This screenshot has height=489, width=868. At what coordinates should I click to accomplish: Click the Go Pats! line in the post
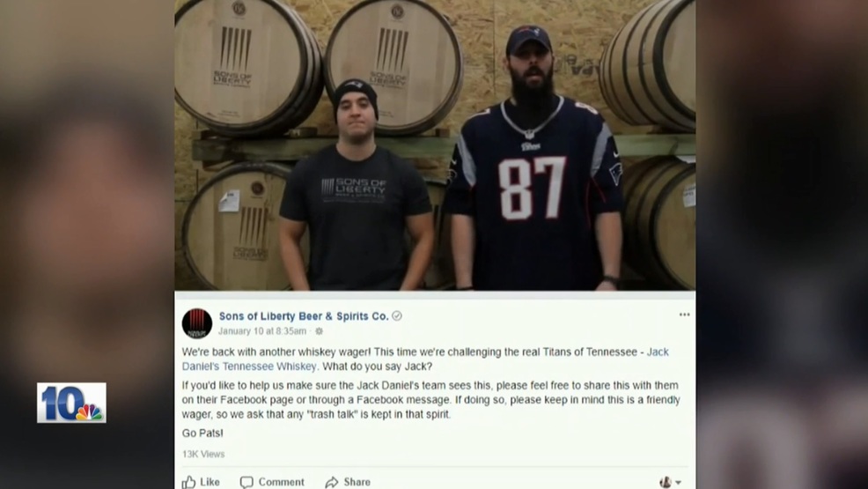tap(202, 433)
